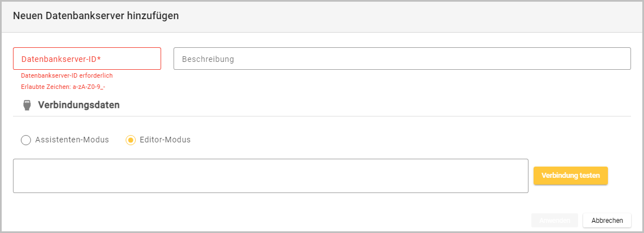Select the Editor-Modus radio button
This screenshot has width=644, height=233.
[130, 140]
